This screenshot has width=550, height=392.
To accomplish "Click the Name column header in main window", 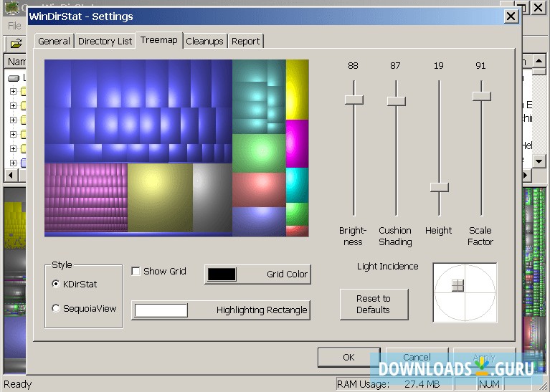I will click(x=16, y=62).
